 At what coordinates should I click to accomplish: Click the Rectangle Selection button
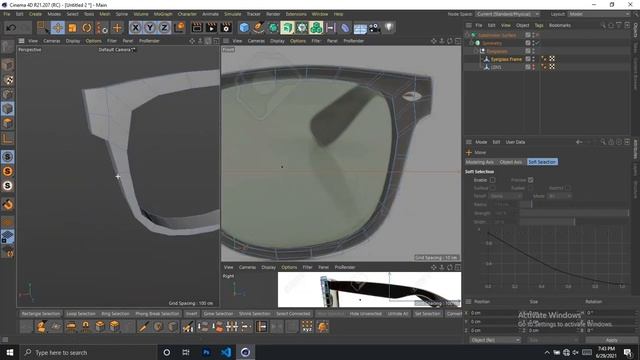[41, 314]
